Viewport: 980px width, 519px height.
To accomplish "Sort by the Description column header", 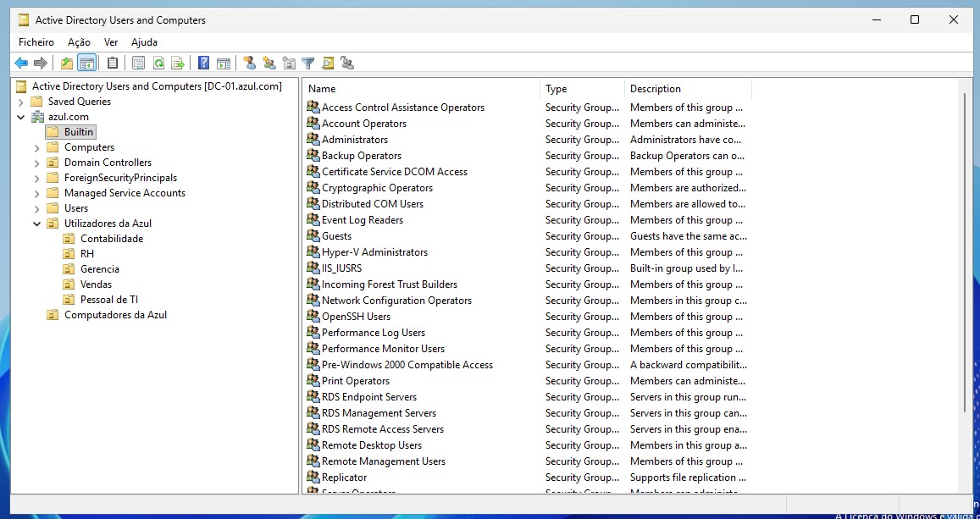I will 688,89.
